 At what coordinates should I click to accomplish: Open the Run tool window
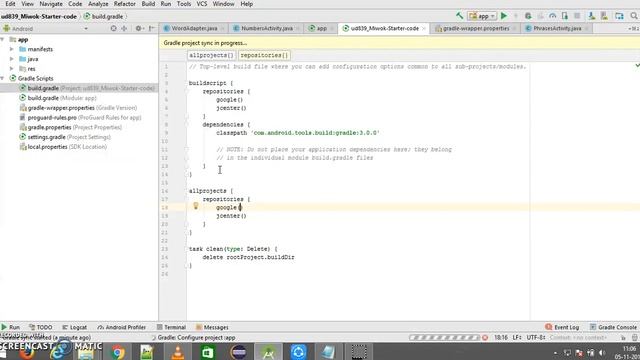click(11, 327)
